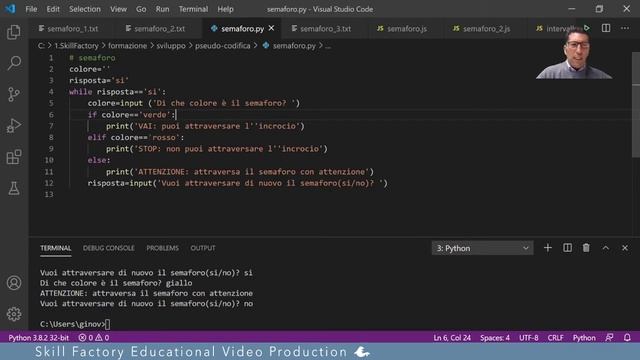640x360 pixels.
Task: Open the Help menu
Action: (225, 9)
